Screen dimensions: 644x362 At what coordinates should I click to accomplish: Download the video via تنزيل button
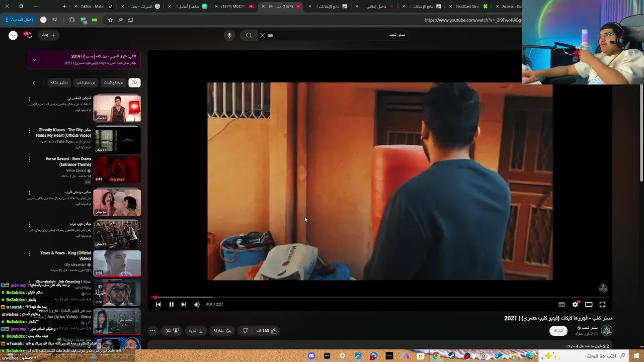pyautogui.click(x=196, y=330)
